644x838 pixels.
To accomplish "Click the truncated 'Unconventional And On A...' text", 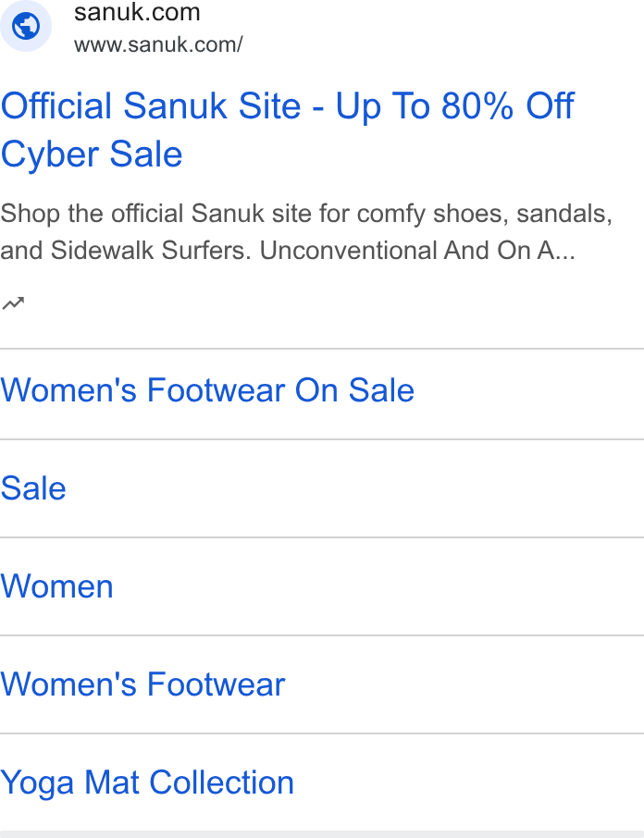I will (x=417, y=251).
